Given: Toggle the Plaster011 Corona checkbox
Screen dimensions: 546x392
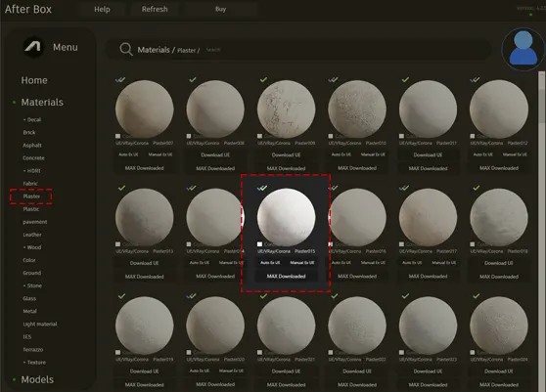Looking at the screenshot, I should [x=401, y=136].
